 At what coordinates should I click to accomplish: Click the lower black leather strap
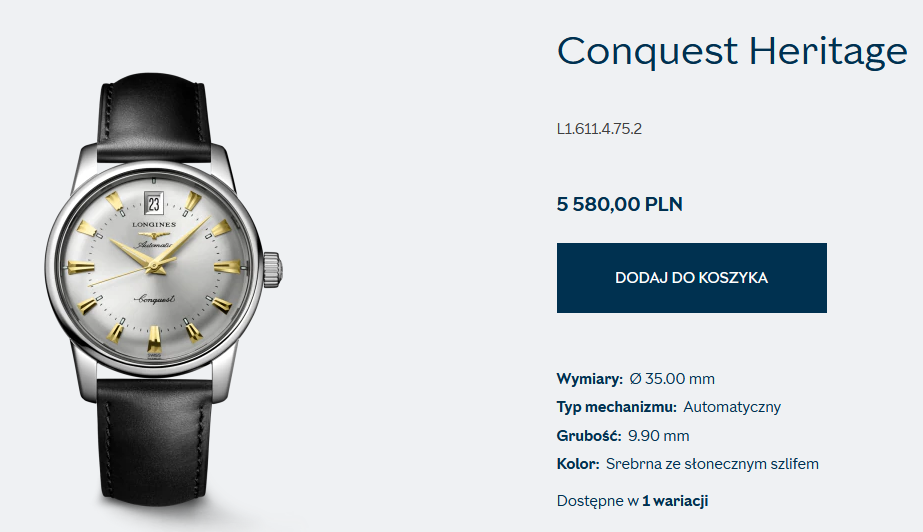tap(154, 441)
